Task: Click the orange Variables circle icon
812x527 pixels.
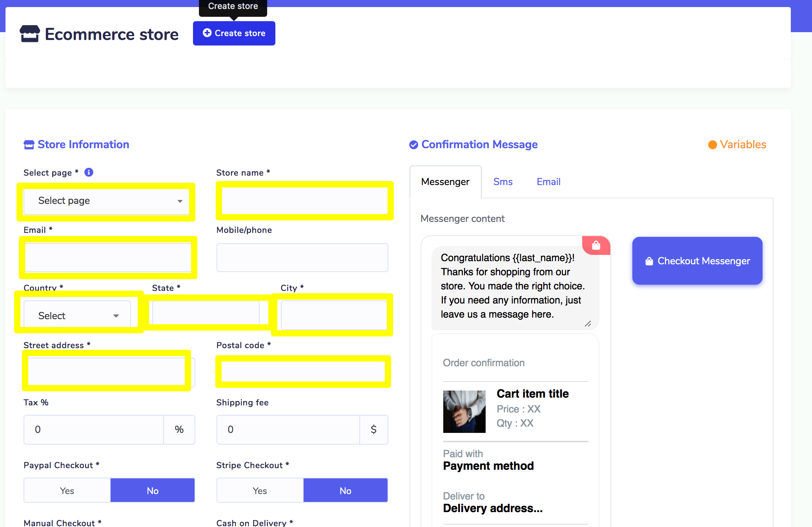Action: [712, 145]
